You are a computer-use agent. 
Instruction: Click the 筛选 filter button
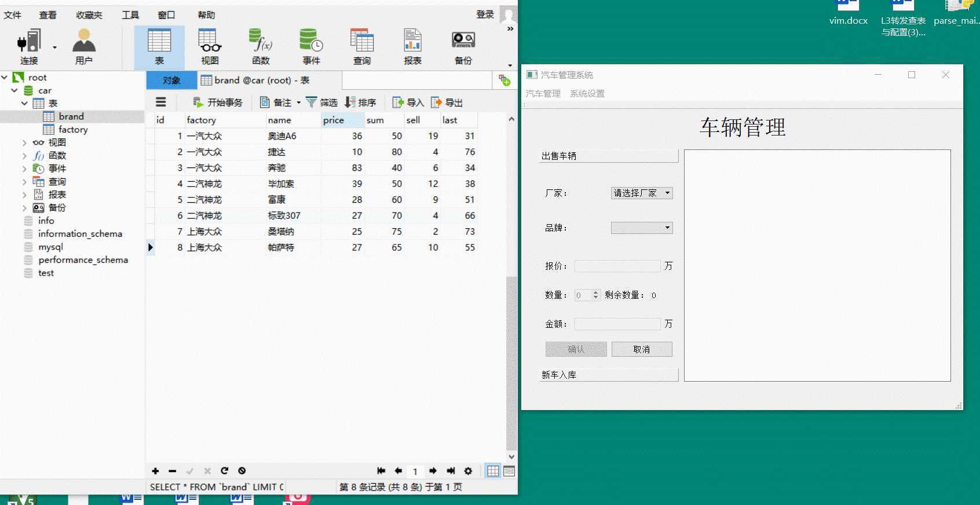point(322,103)
